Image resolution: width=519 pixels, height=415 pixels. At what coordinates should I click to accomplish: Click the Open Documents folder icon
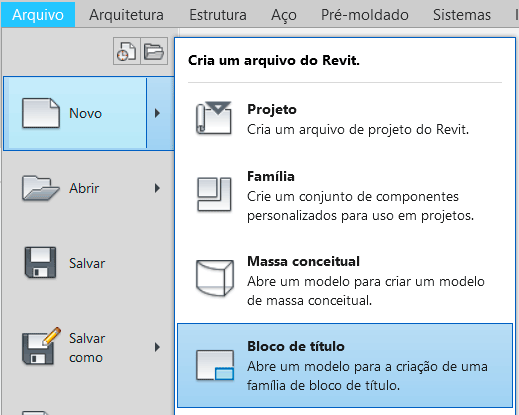coord(154,51)
